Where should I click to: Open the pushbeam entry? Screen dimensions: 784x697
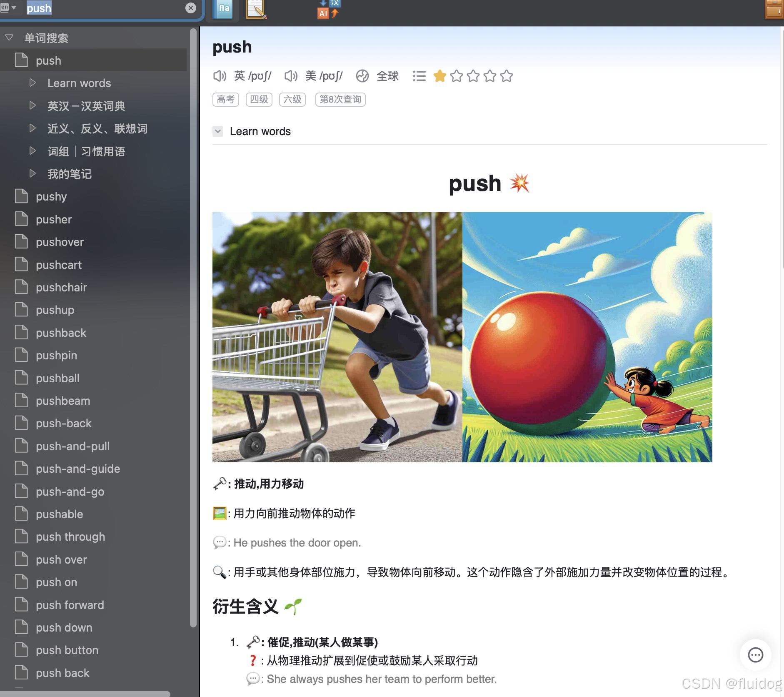(x=93, y=401)
